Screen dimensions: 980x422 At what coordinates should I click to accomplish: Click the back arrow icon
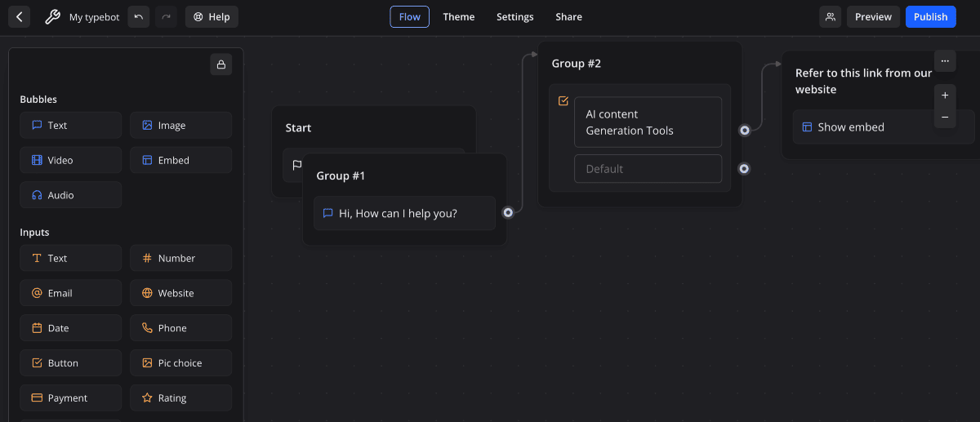(20, 17)
